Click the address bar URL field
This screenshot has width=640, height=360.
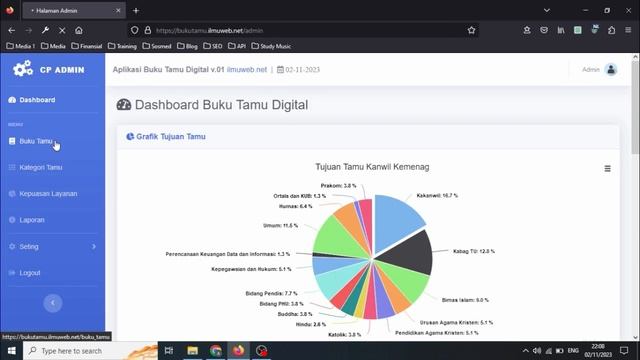point(303,30)
